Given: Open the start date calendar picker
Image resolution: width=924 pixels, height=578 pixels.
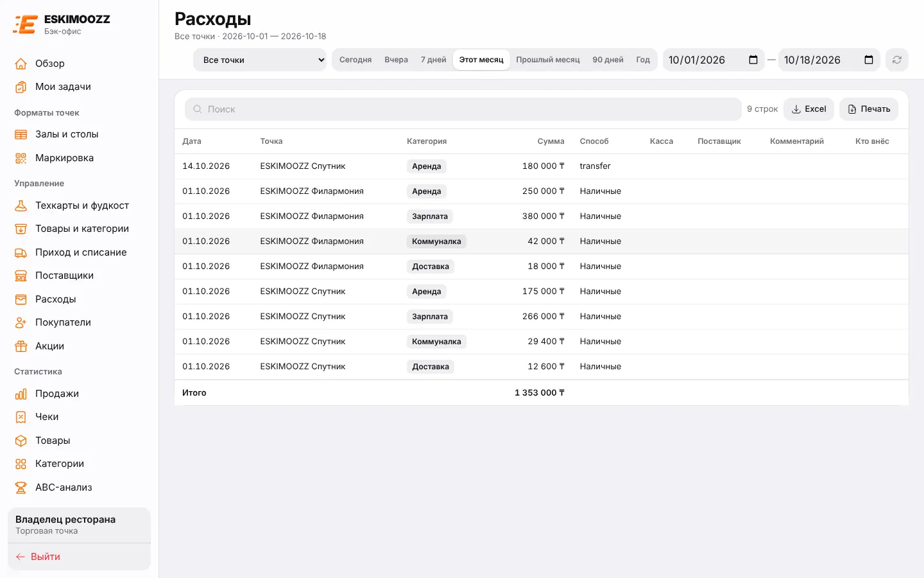Looking at the screenshot, I should [753, 60].
